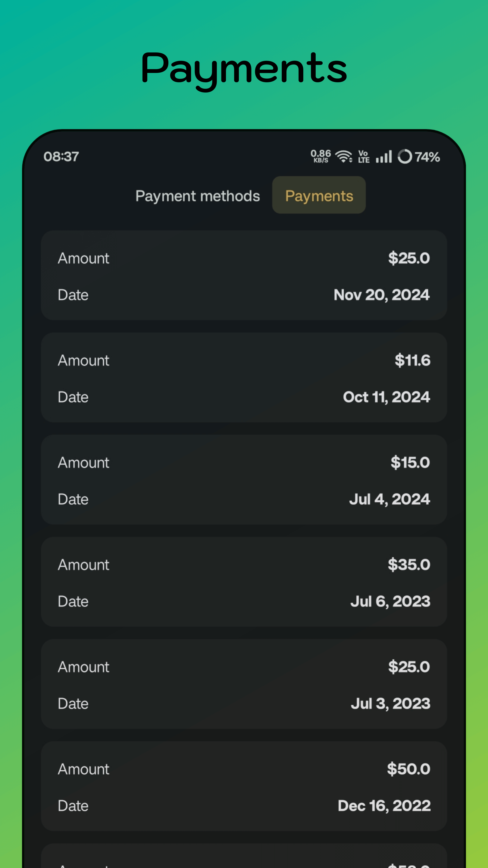
Task: Select the Jul 4, 2024 payment card
Action: (244, 480)
